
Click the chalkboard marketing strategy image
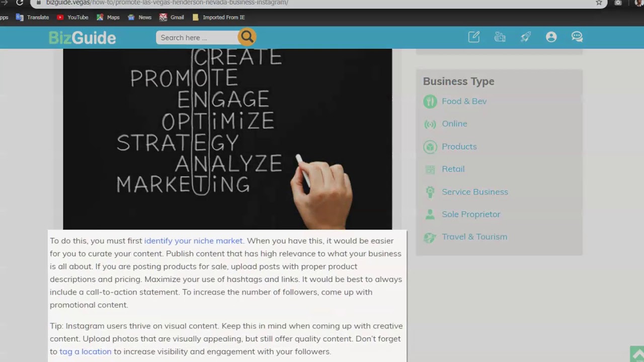[227, 139]
